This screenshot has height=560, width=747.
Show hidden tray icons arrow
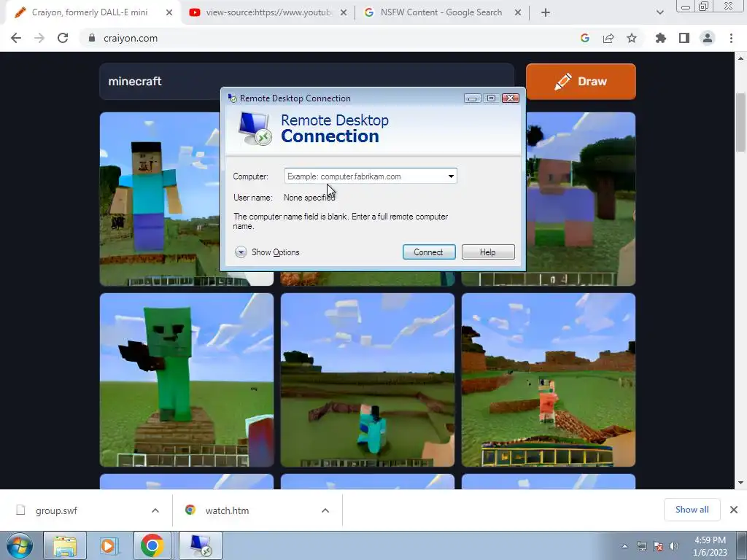pyautogui.click(x=624, y=546)
